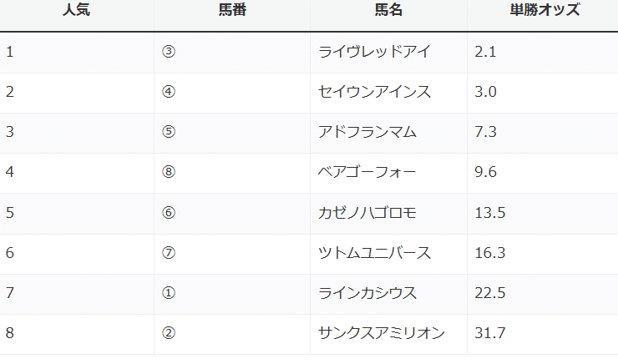Select horse name ライヴレッドアイ
618x364 pixels.
(374, 52)
